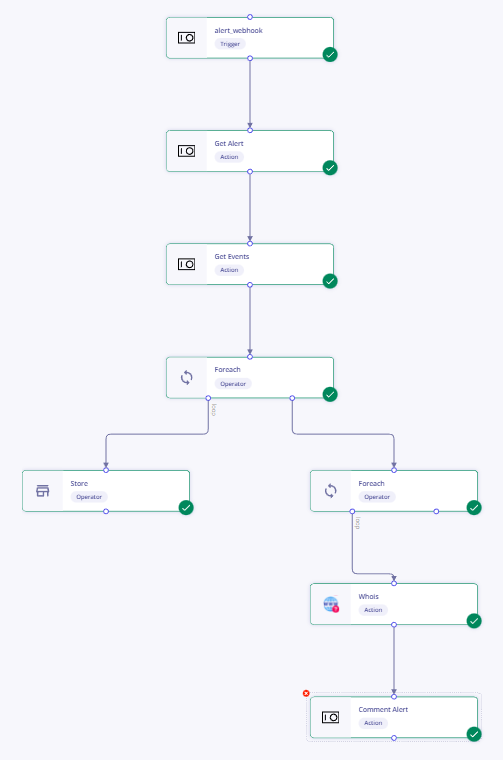Click the Get Events action icon

click(187, 264)
